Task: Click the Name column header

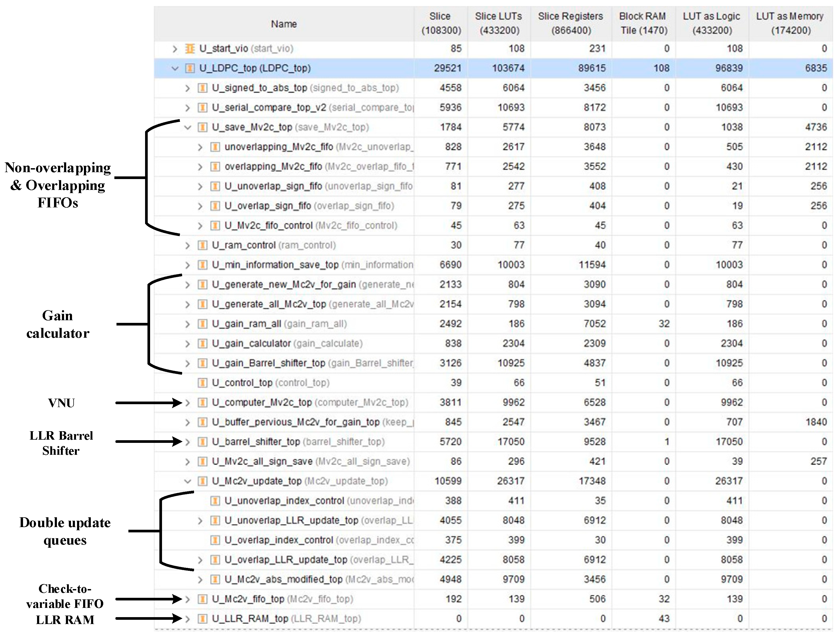Action: tap(284, 24)
